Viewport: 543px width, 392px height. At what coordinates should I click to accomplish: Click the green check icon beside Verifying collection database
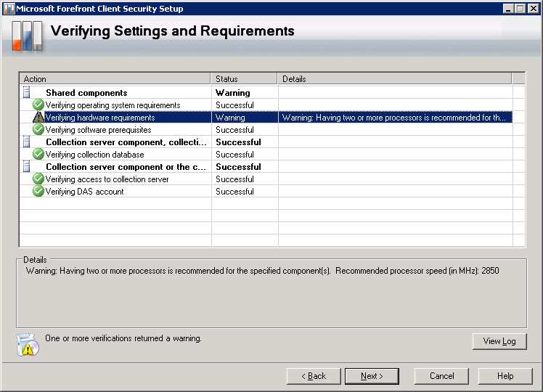click(38, 154)
